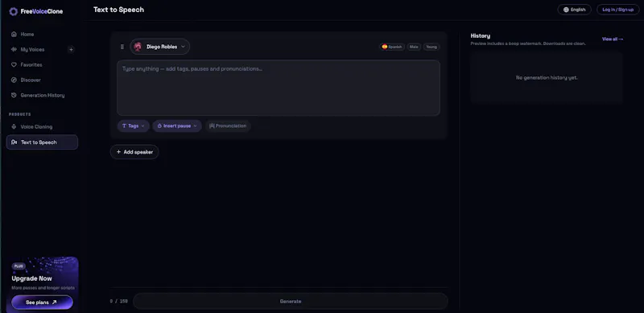Click the Text to Speech page title
This screenshot has height=313, width=644.
coord(118,10)
